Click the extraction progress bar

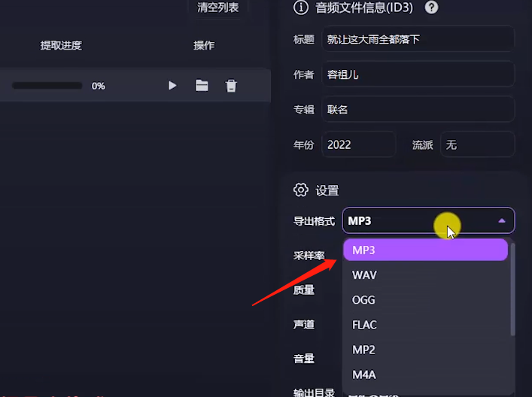[x=47, y=86]
